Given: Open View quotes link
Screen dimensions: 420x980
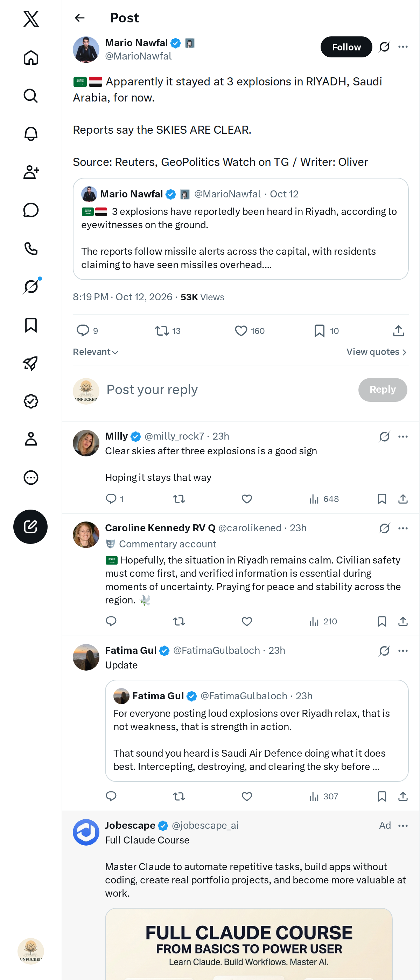Looking at the screenshot, I should [x=377, y=352].
